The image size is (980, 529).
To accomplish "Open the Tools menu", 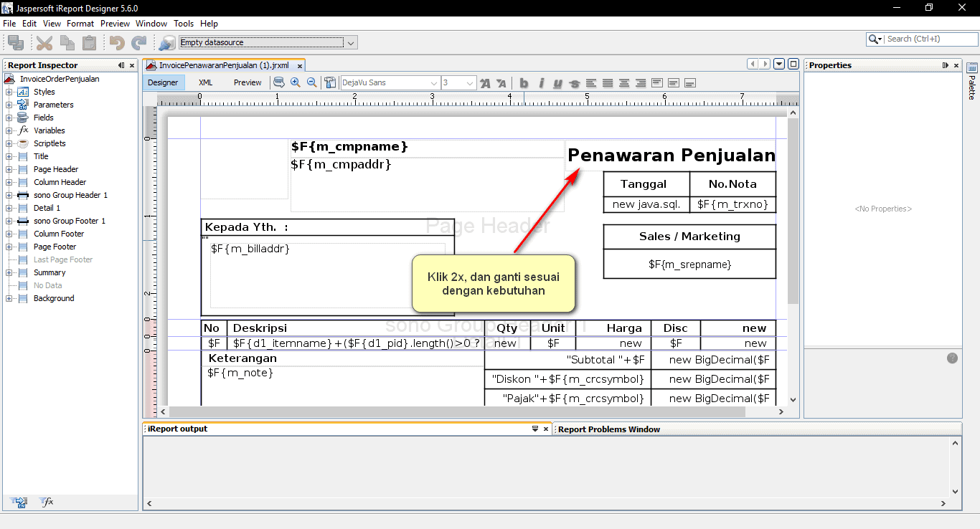I will [184, 24].
